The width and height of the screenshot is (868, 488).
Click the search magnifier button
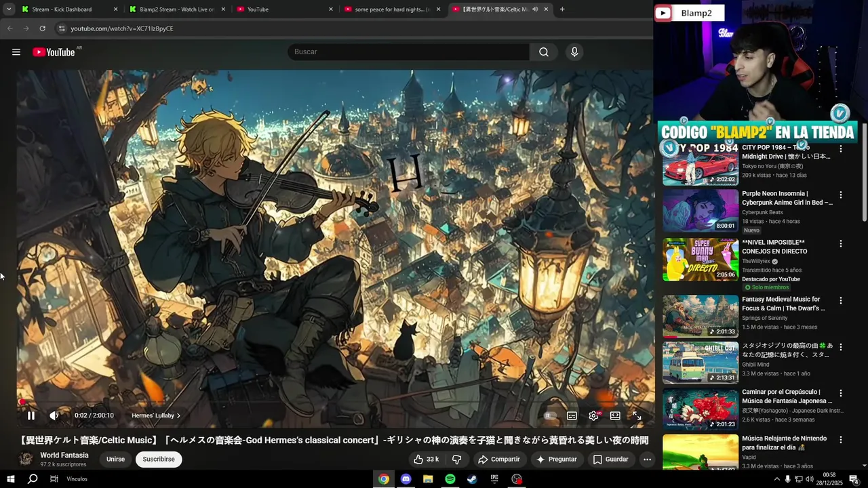[x=544, y=52]
